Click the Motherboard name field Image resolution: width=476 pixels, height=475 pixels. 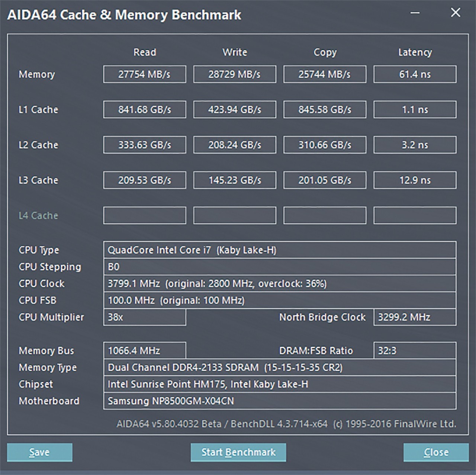pos(279,401)
